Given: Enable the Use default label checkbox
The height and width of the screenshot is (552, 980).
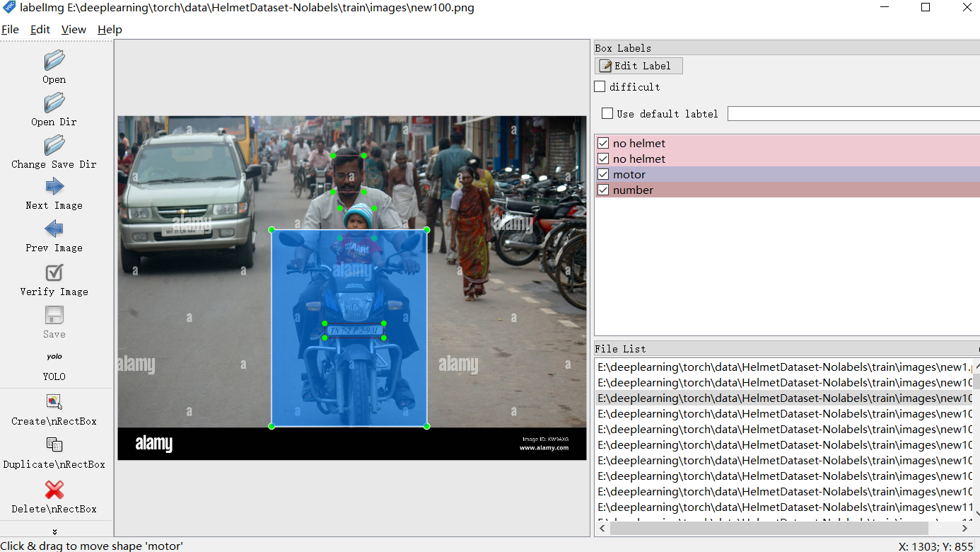Looking at the screenshot, I should click(x=607, y=113).
